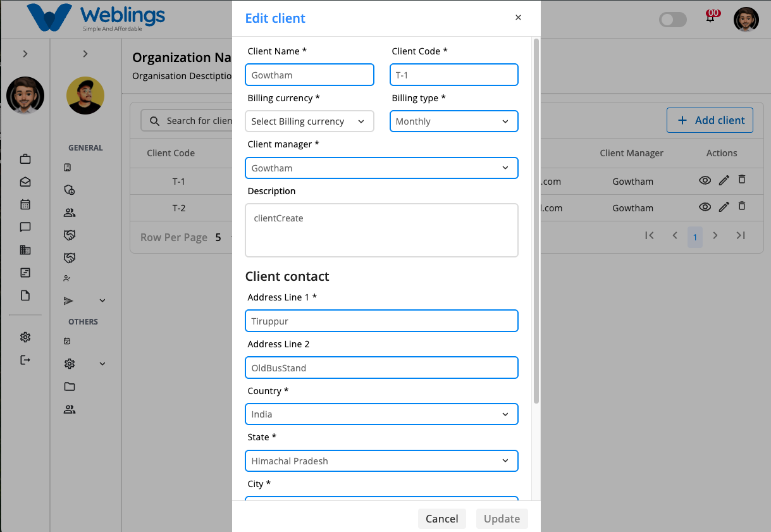
Task: Expand the leftmost sidebar with its chevron
Action: tap(25, 54)
